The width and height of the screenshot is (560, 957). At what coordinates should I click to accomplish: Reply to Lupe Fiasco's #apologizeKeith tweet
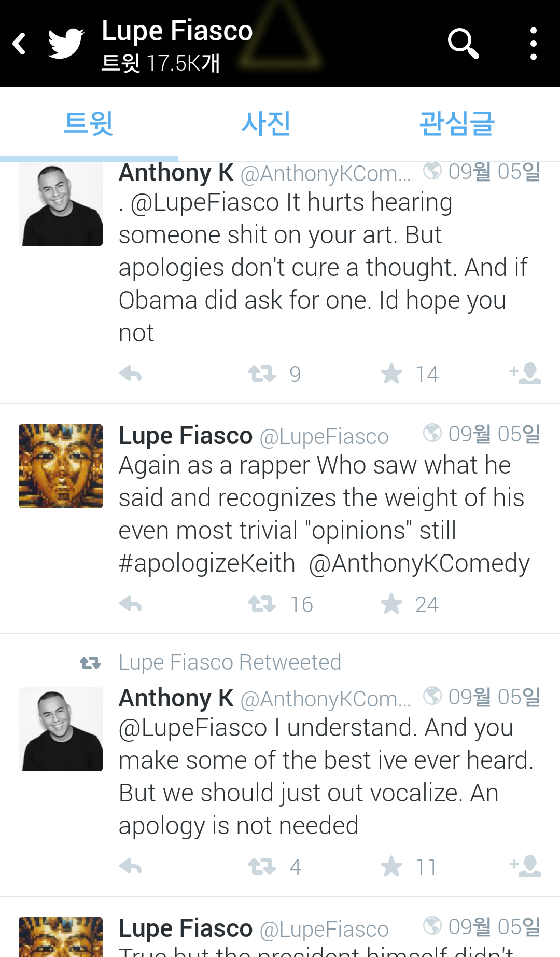[130, 604]
